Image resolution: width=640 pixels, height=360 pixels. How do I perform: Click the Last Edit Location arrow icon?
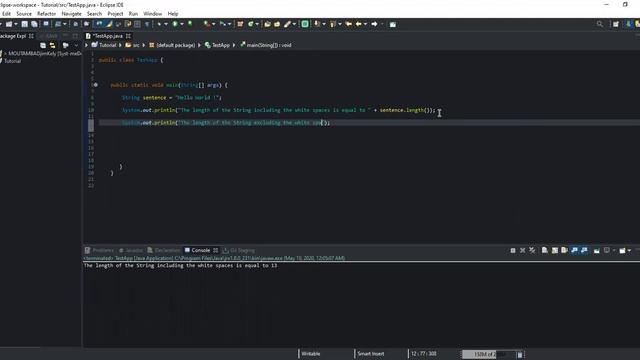click(x=349, y=24)
